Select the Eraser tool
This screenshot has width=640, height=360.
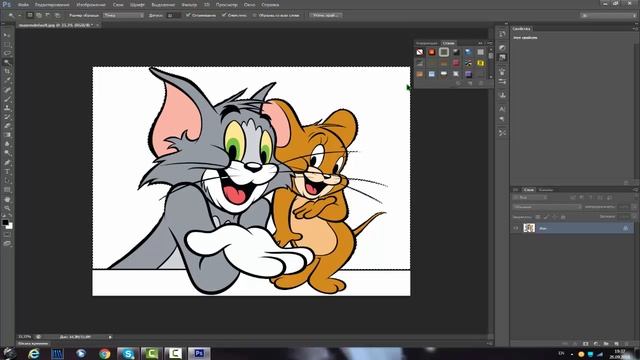click(7, 126)
